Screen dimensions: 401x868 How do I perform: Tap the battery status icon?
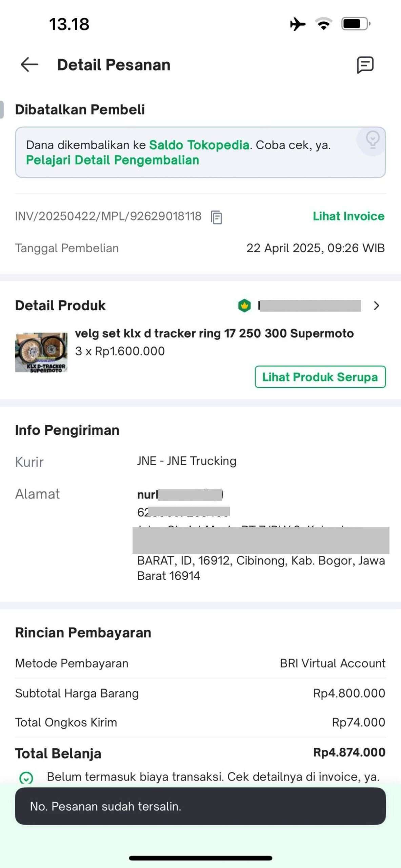(x=356, y=24)
